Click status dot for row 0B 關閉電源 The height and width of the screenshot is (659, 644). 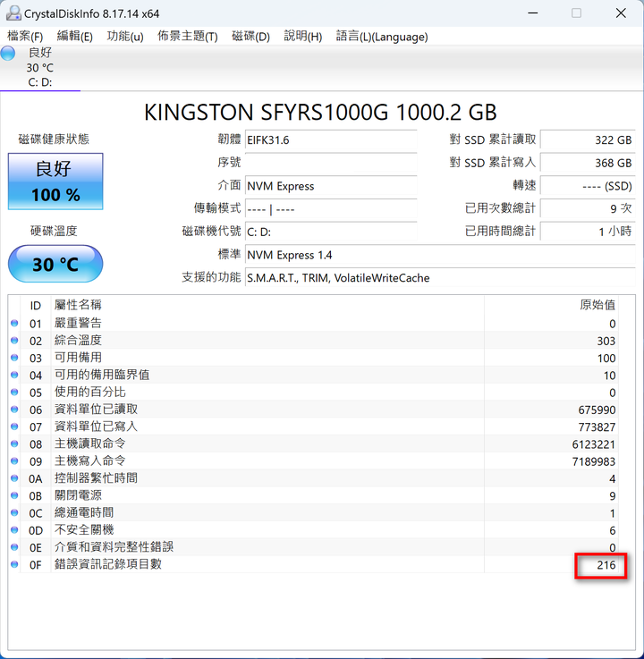[14, 495]
